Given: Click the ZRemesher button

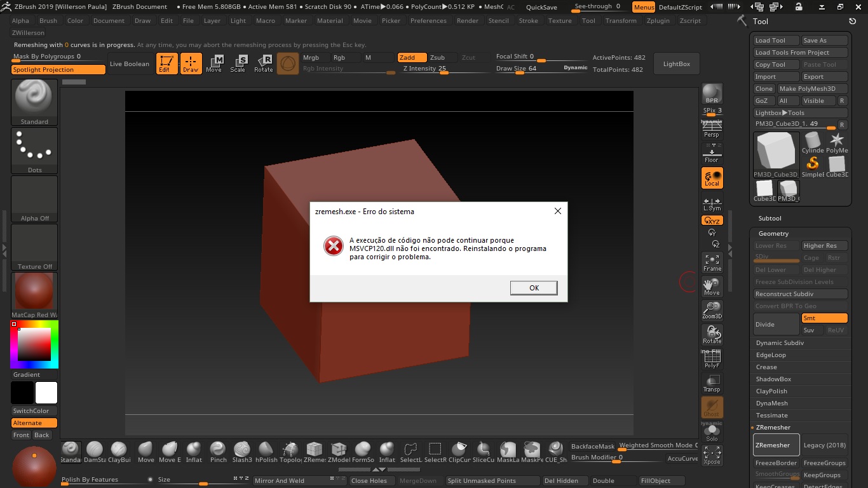Looking at the screenshot, I should 776,445.
